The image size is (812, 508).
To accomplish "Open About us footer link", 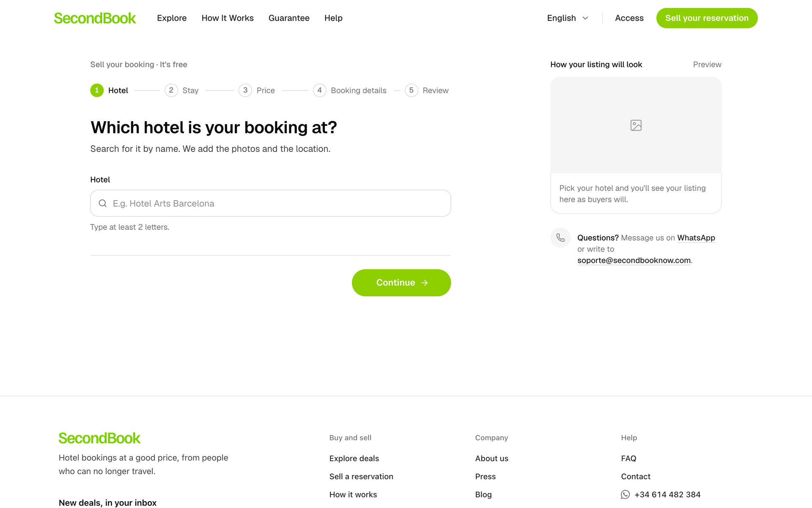I will (x=492, y=458).
